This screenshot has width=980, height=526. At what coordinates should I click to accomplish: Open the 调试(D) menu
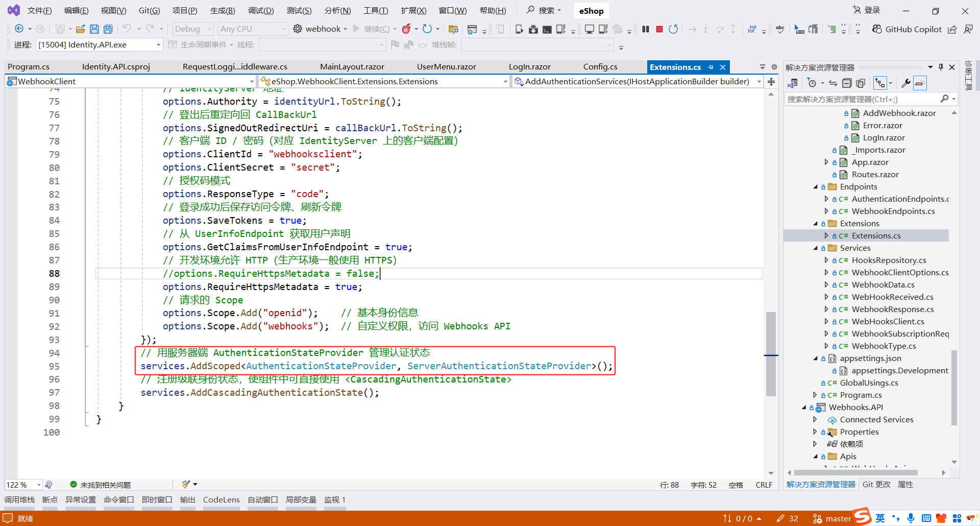[261, 10]
